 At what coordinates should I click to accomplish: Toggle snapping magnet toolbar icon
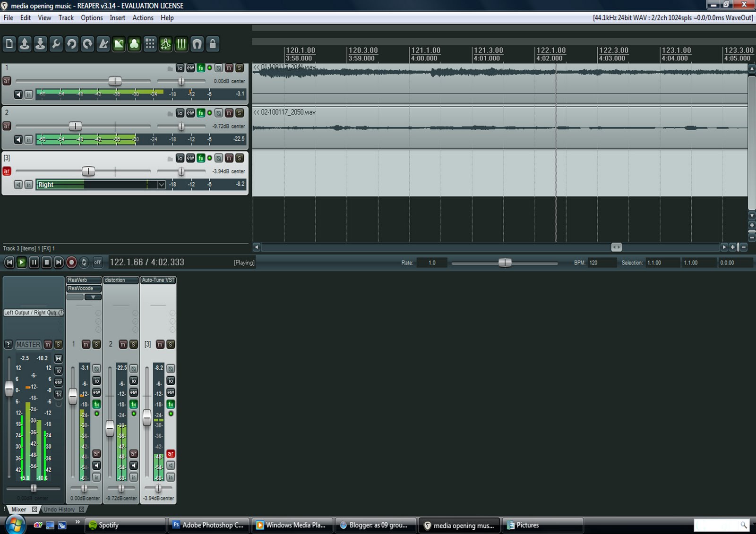click(197, 44)
